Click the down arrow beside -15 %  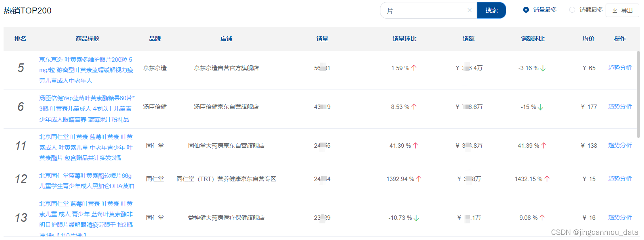(541, 107)
